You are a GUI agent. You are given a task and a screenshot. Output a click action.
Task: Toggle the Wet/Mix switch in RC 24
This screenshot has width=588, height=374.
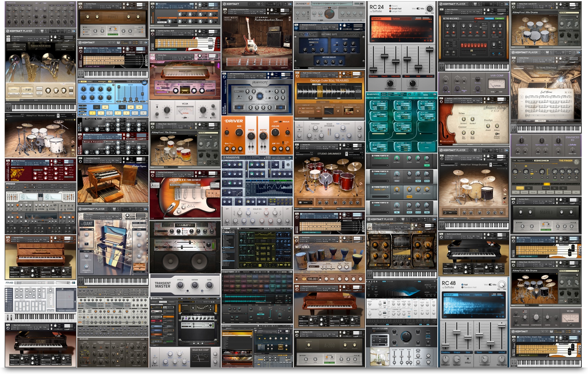click(418, 8)
